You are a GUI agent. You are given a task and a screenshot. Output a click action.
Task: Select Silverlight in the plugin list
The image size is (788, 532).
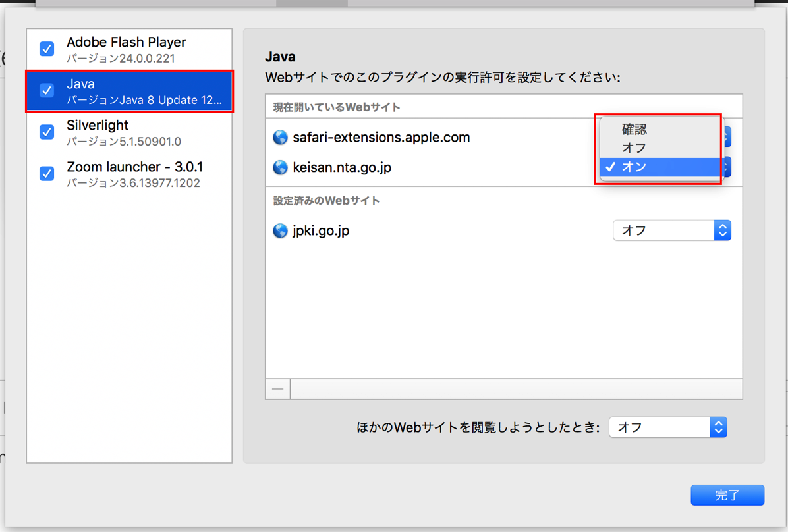129,132
